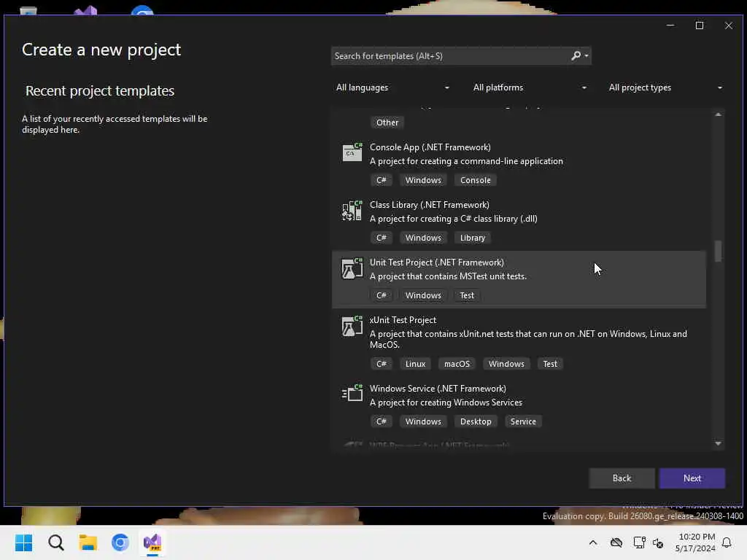Click the Recent project templates heading
Image resolution: width=747 pixels, height=560 pixels.
[99, 90]
